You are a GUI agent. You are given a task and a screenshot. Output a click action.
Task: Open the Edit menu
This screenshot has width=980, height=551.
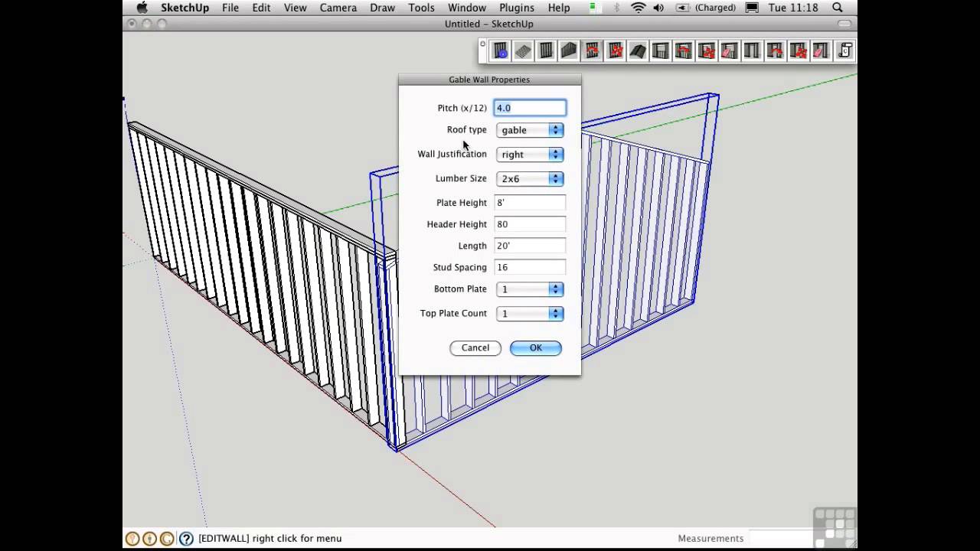click(261, 8)
